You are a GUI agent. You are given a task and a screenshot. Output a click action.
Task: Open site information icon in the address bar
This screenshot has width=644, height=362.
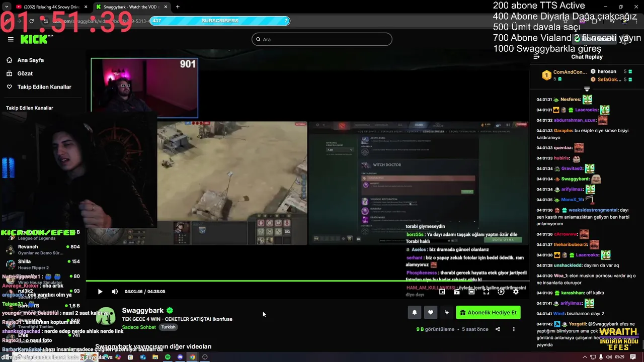[46, 21]
